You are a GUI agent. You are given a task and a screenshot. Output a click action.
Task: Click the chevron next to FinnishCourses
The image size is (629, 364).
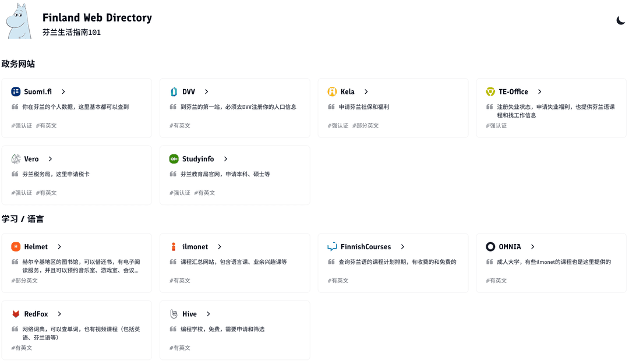click(402, 246)
